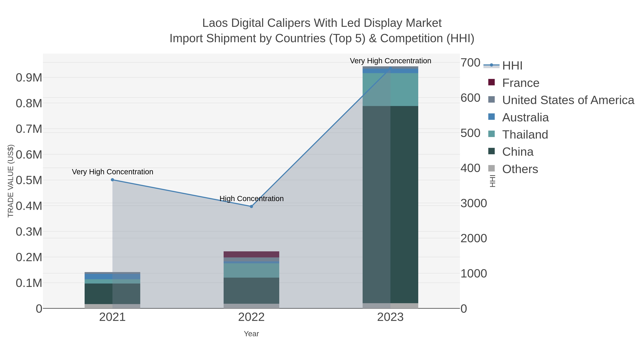The width and height of the screenshot is (644, 362).
Task: Click the 2023 x-axis label
Action: tap(391, 317)
